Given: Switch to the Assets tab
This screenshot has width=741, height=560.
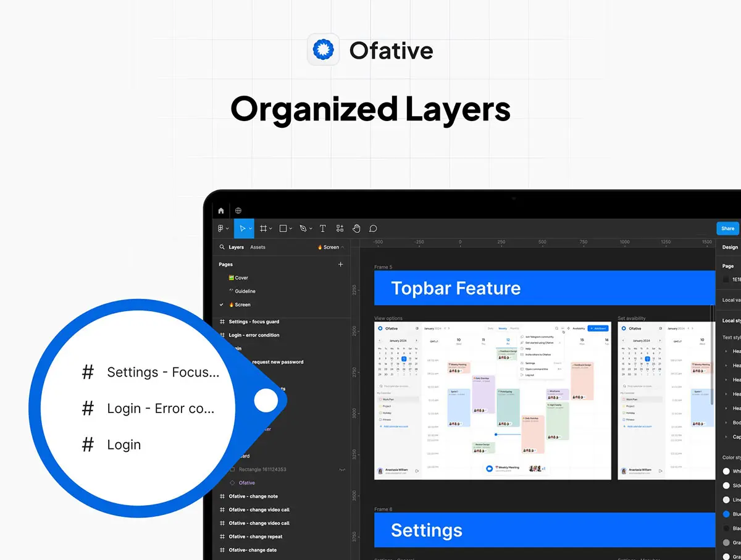Looking at the screenshot, I should (x=257, y=247).
